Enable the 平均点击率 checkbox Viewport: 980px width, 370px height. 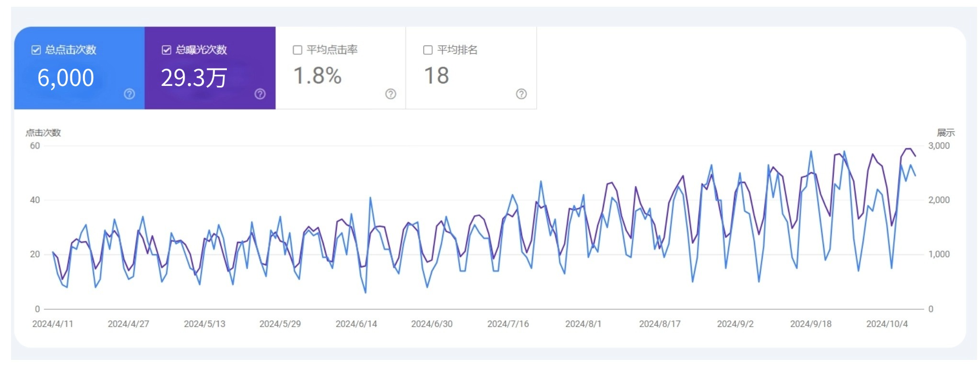tap(297, 50)
